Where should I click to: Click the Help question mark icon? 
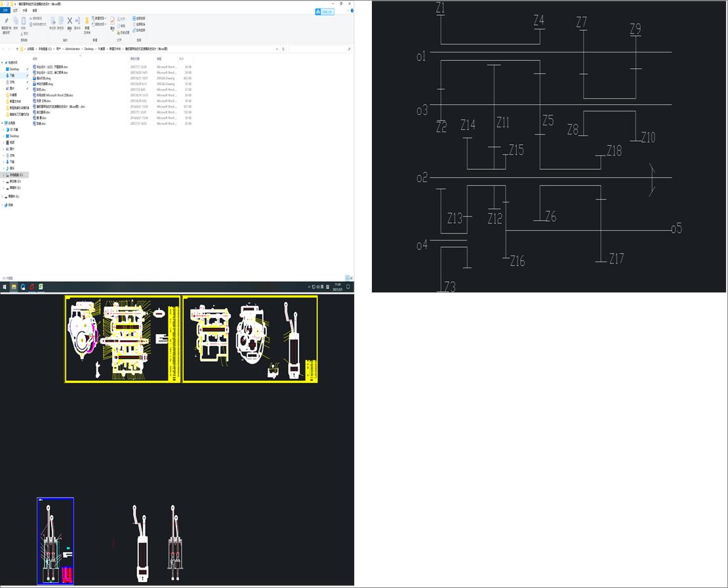click(x=352, y=10)
